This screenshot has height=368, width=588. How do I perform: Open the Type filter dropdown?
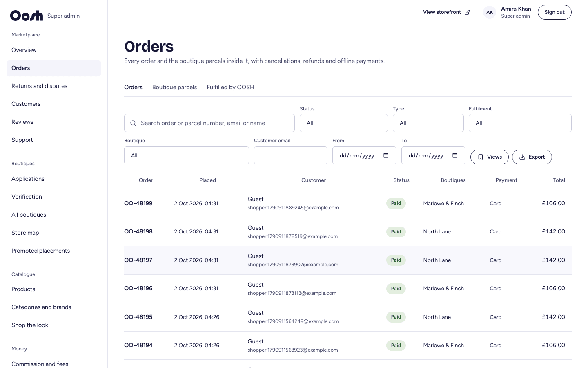click(428, 123)
